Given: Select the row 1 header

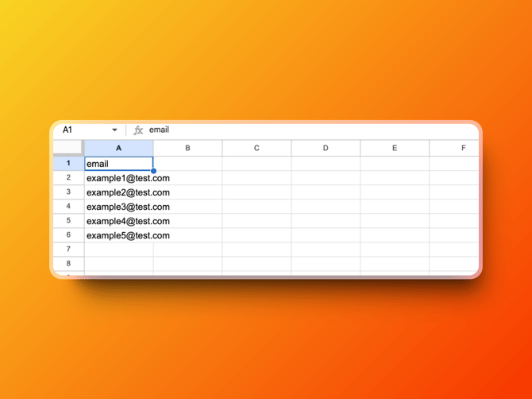Looking at the screenshot, I should pos(68,164).
